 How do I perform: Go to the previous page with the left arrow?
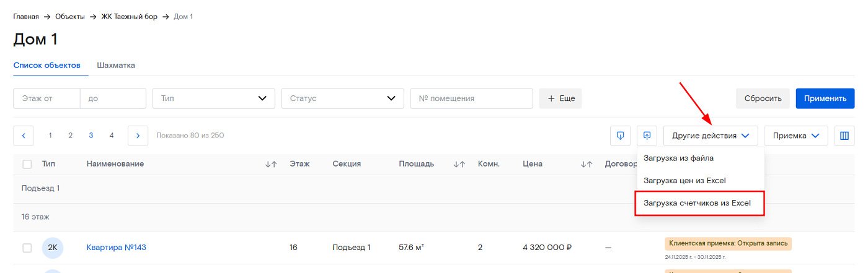point(24,136)
